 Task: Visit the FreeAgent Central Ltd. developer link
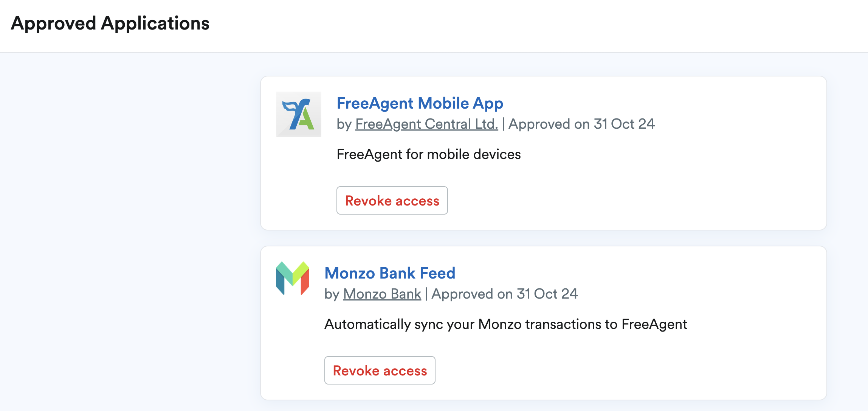(x=426, y=124)
